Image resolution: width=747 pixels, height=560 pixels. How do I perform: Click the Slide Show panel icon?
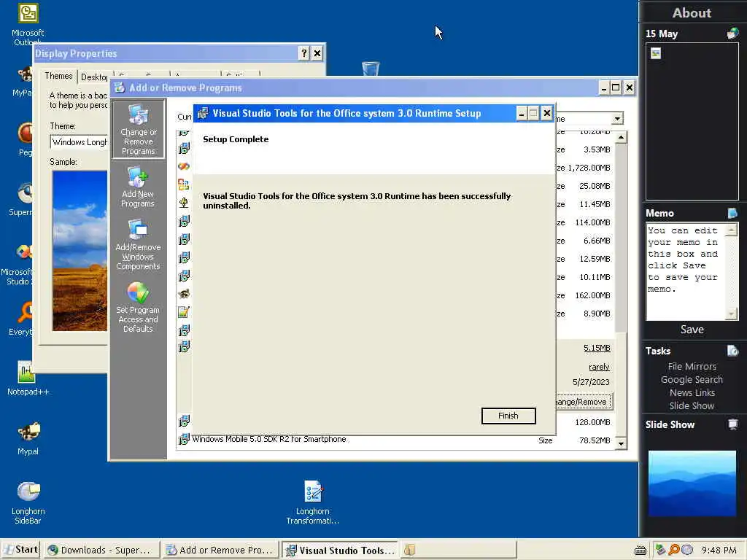pos(732,424)
